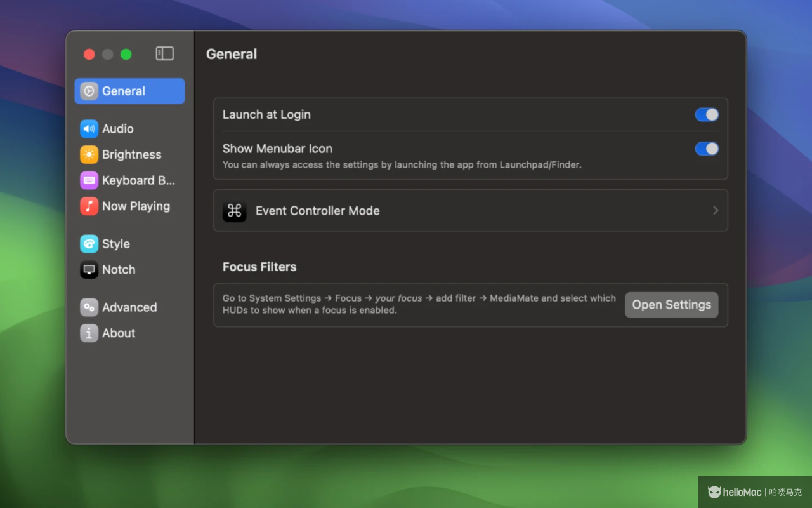Click the Show Menubar Icon label
This screenshot has height=508, width=812.
[277, 149]
